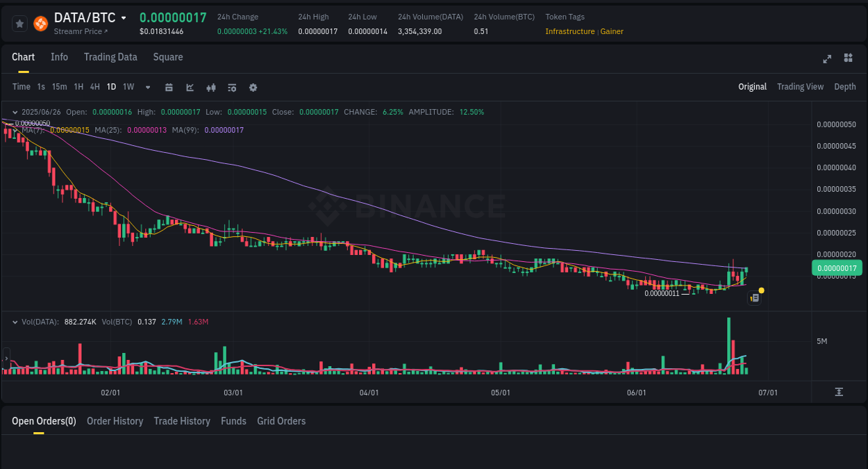This screenshot has width=868, height=469.
Task: Click the grid layout icon top right
Action: (x=848, y=58)
